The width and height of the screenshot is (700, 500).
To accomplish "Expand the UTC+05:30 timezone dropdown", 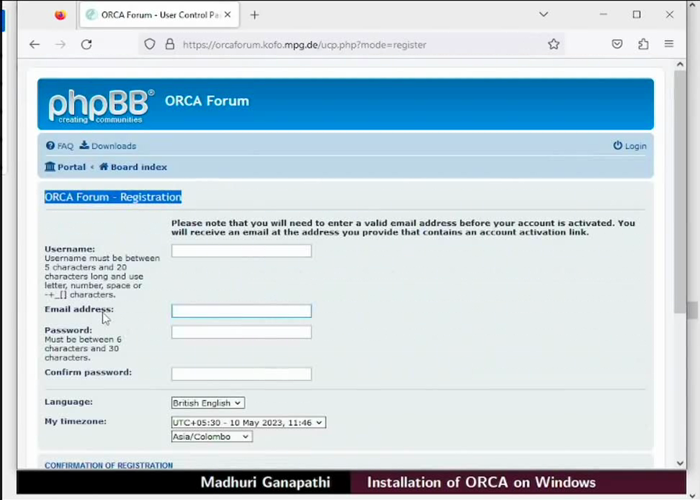I will 248,423.
